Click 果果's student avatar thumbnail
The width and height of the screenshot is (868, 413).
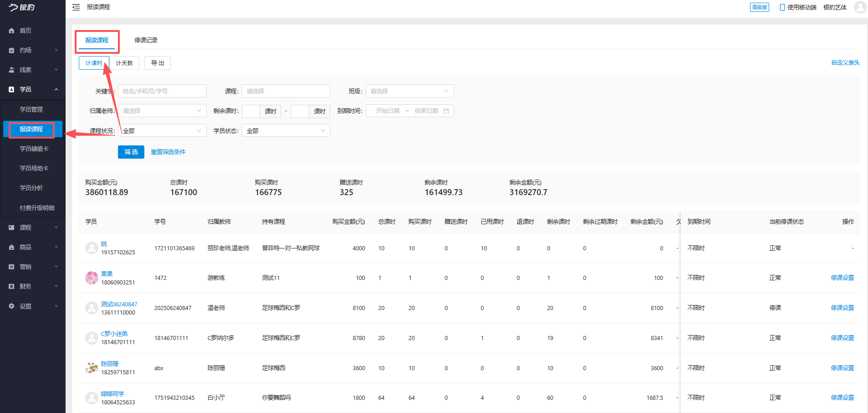[92, 278]
